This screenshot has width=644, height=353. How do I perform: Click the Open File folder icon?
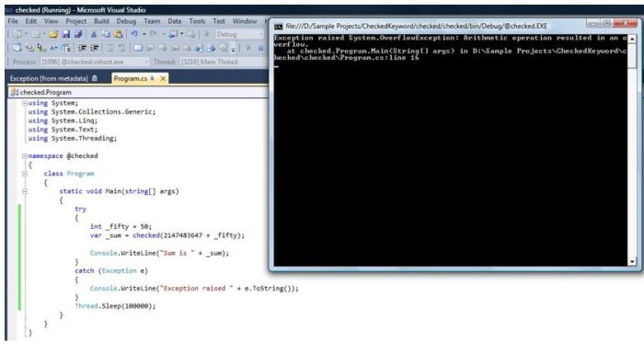tap(53, 34)
